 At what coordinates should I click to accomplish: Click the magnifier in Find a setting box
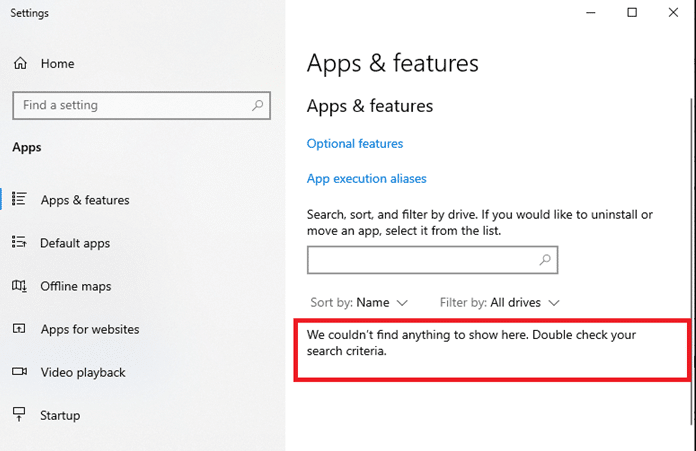pos(258,105)
